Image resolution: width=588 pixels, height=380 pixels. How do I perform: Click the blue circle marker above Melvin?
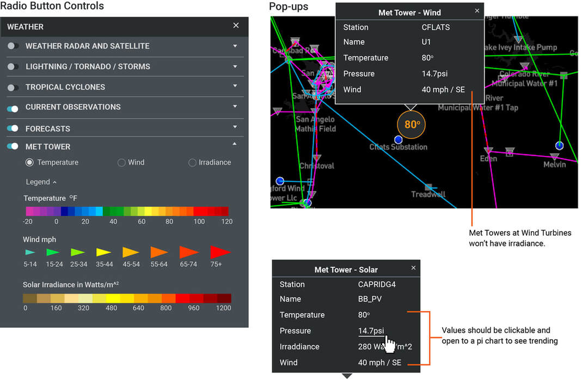click(559, 145)
